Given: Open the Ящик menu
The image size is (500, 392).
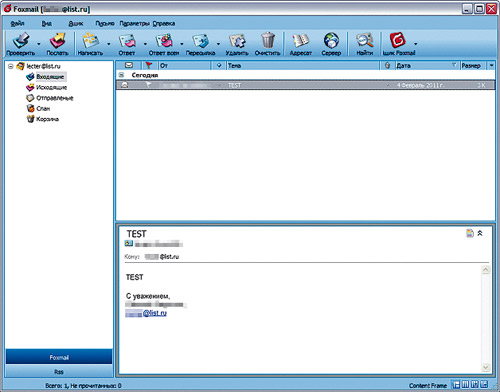Looking at the screenshot, I should [76, 23].
